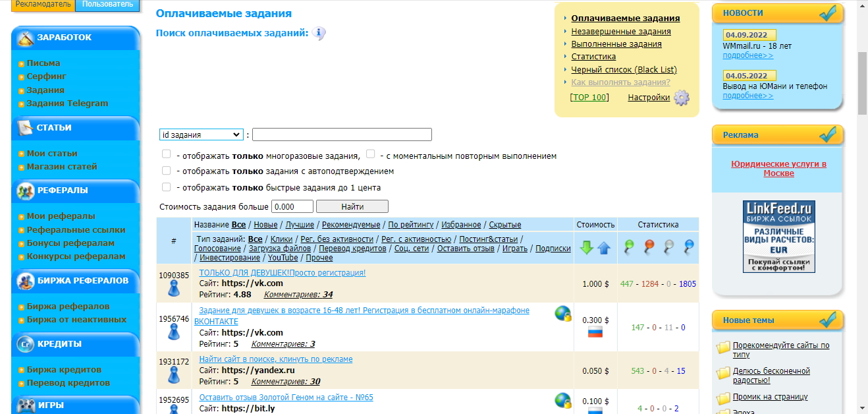
Task: Sort cost descending with green down arrow
Action: pyautogui.click(x=586, y=248)
